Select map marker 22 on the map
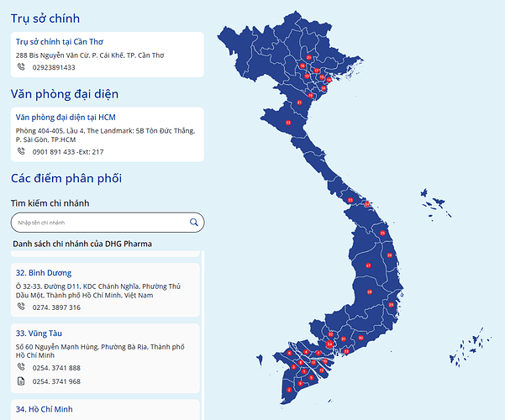505x420 pixels. point(288,123)
